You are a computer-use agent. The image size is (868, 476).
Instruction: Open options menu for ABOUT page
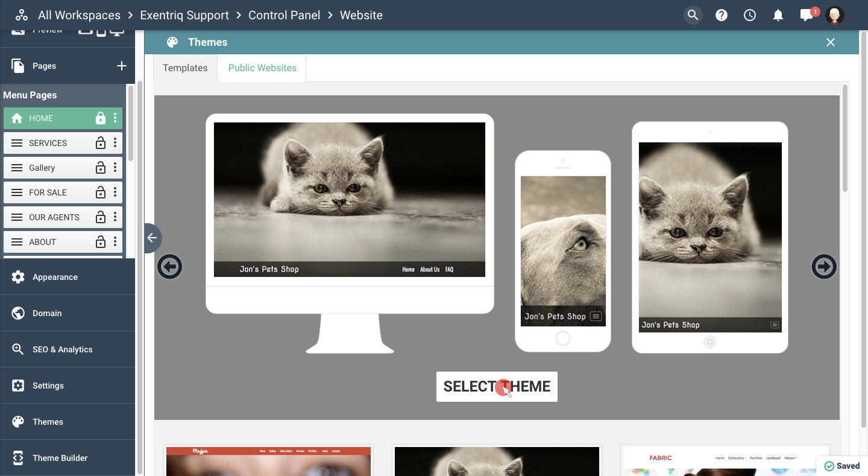coord(115,242)
